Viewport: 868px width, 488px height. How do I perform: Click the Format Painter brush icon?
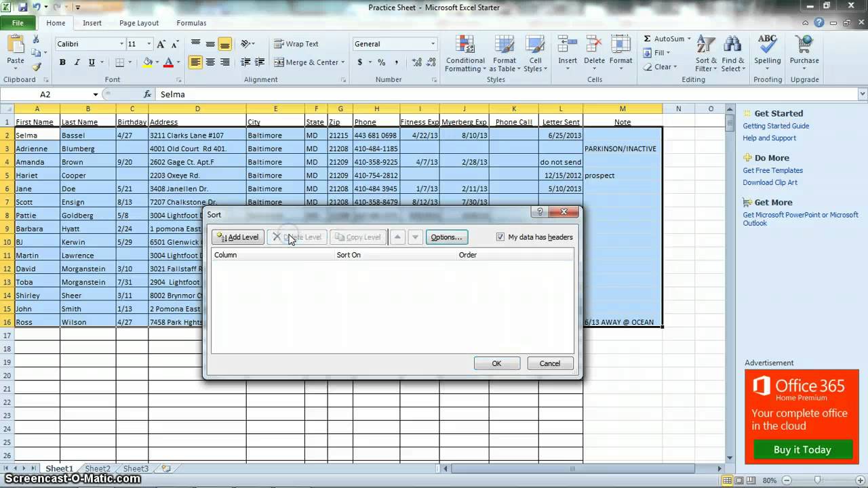(x=37, y=67)
